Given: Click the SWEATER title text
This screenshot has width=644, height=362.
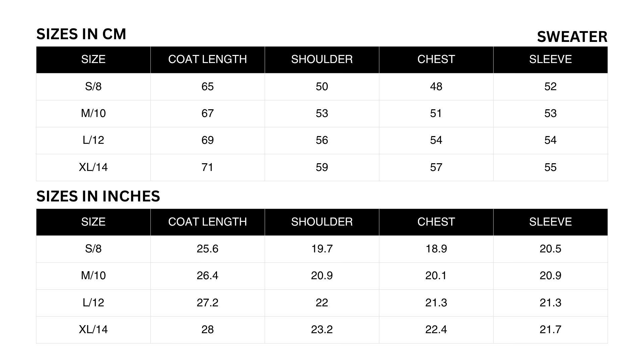Looking at the screenshot, I should [572, 37].
